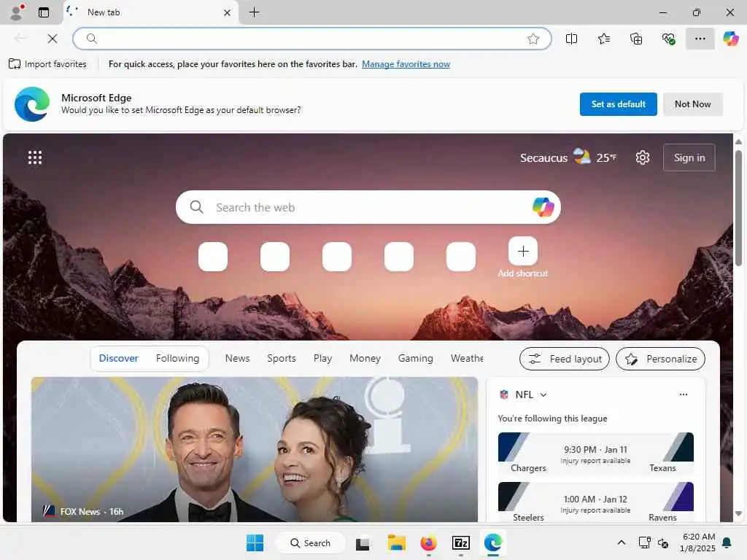
Task: Open the network status tray icon
Action: [644, 542]
